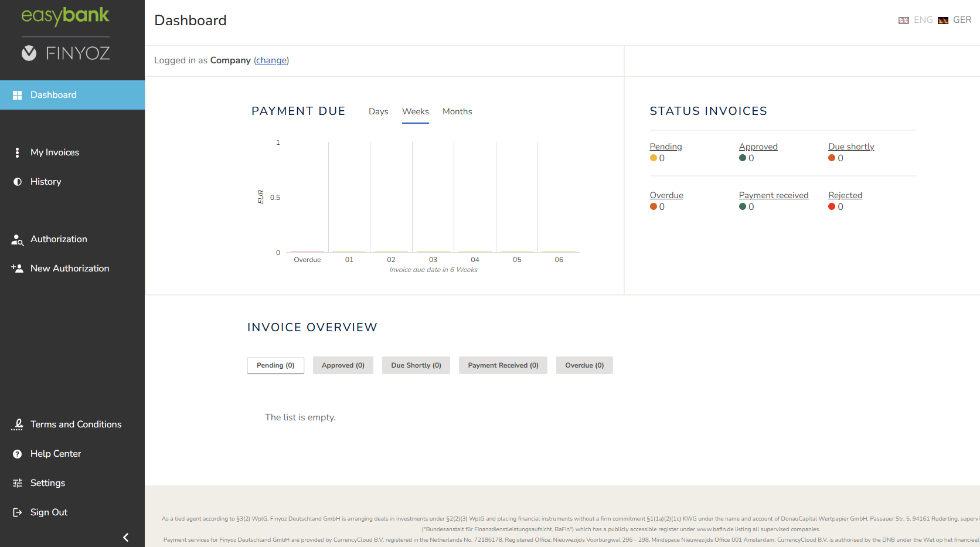Screen dimensions: 980x547
Task: Click the Terms and Conditions signature icon
Action: click(x=18, y=424)
